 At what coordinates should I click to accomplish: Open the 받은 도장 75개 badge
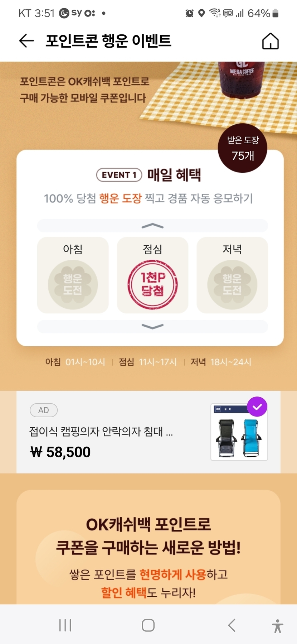coord(243,148)
